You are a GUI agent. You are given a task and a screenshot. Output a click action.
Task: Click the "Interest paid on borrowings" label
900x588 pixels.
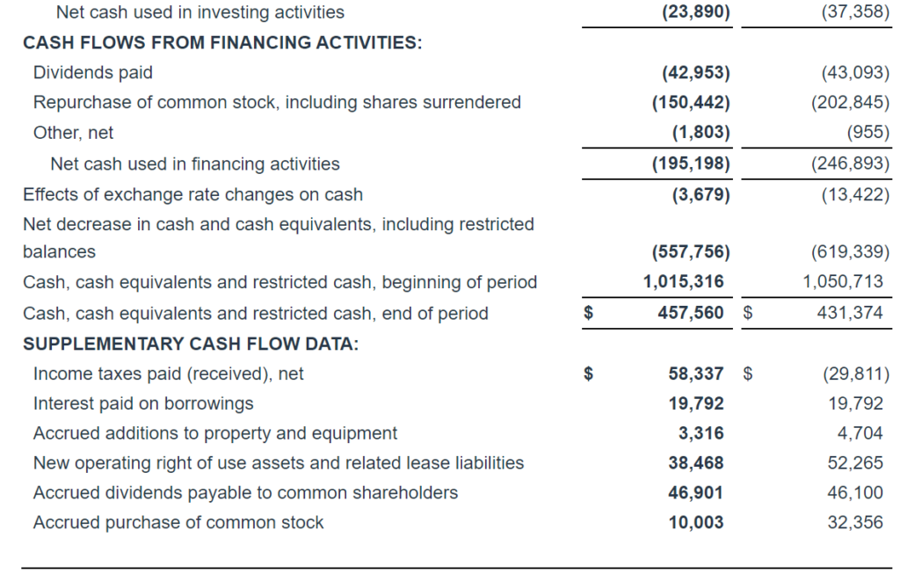coord(143,403)
